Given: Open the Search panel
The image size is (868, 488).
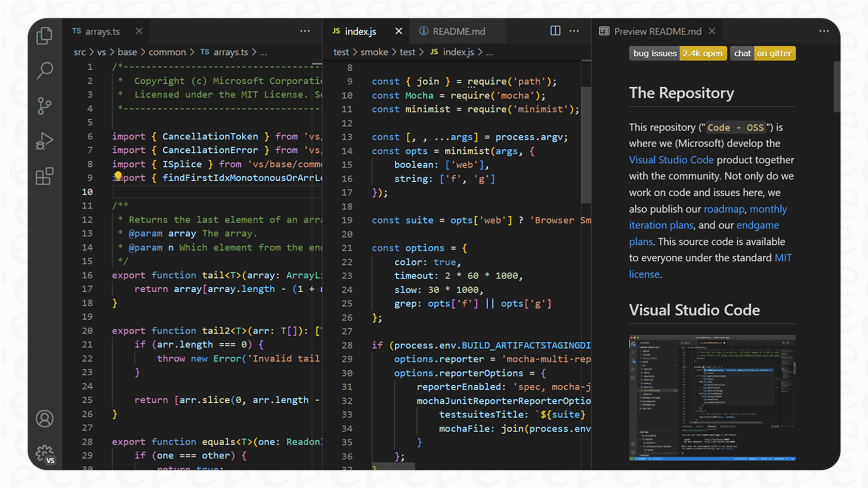Looking at the screenshot, I should click(x=45, y=71).
